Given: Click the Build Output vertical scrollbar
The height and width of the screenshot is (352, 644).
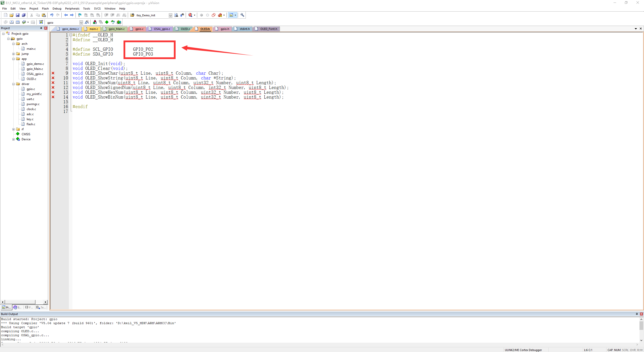Looking at the screenshot, I should 641,330.
